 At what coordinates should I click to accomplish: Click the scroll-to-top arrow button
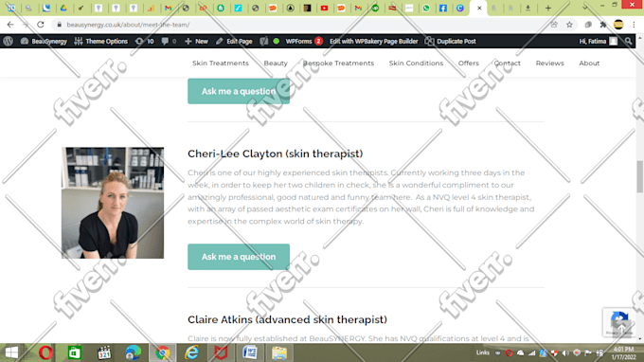pos(622,328)
